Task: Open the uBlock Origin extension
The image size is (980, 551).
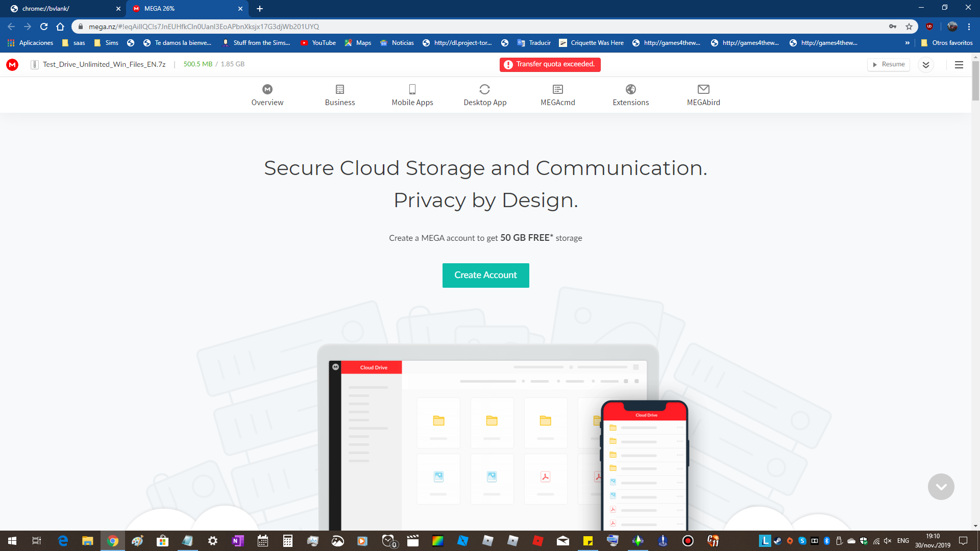Action: [x=929, y=27]
